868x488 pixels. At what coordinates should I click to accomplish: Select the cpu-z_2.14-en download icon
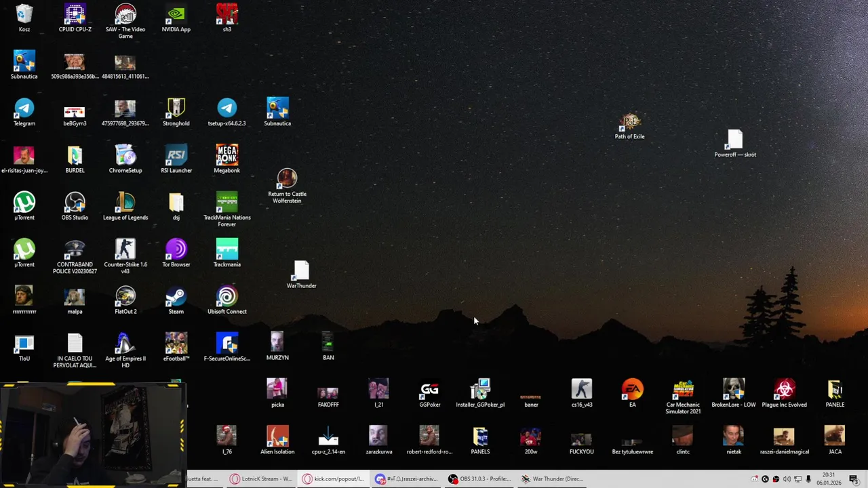[328, 441]
